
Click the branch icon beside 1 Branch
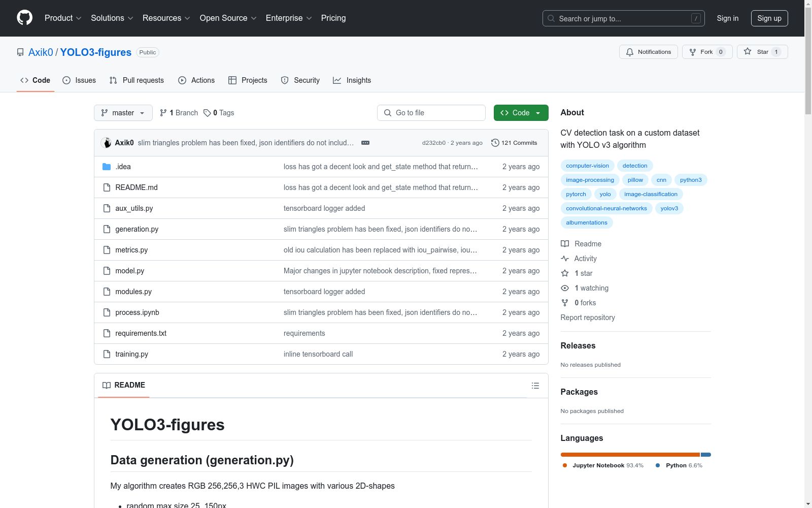163,113
